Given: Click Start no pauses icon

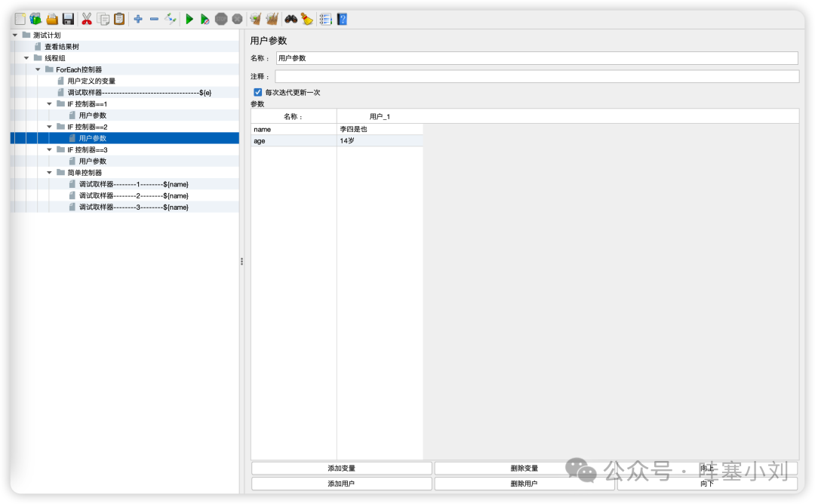Looking at the screenshot, I should [x=205, y=19].
